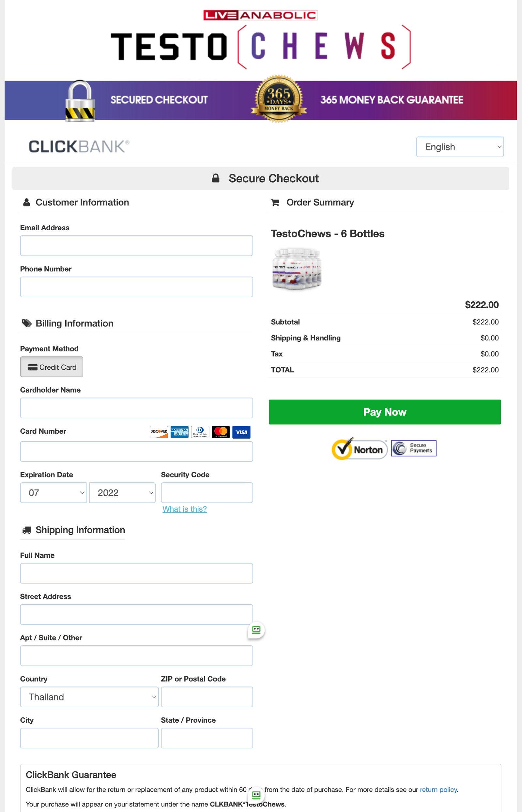The width and height of the screenshot is (522, 812).
Task: Open the return policy link
Action: (x=438, y=789)
